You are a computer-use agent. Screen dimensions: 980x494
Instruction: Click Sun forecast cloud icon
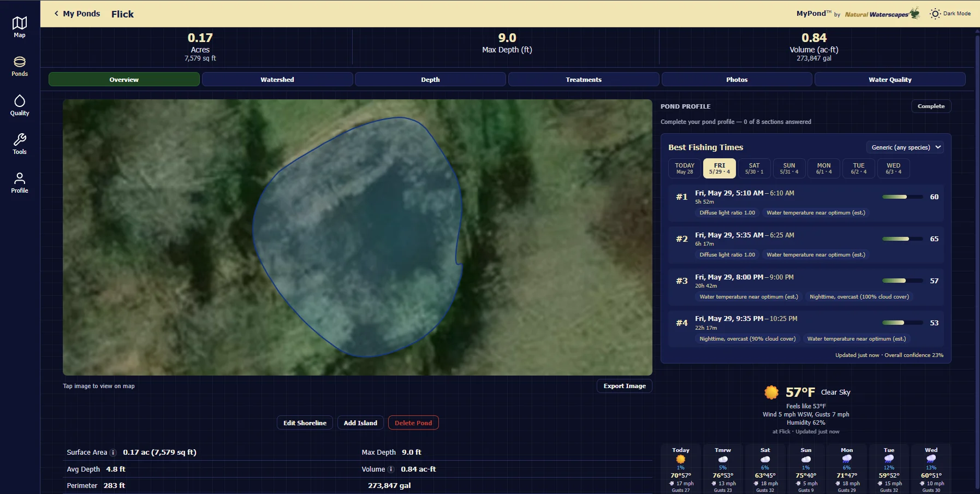(x=806, y=459)
